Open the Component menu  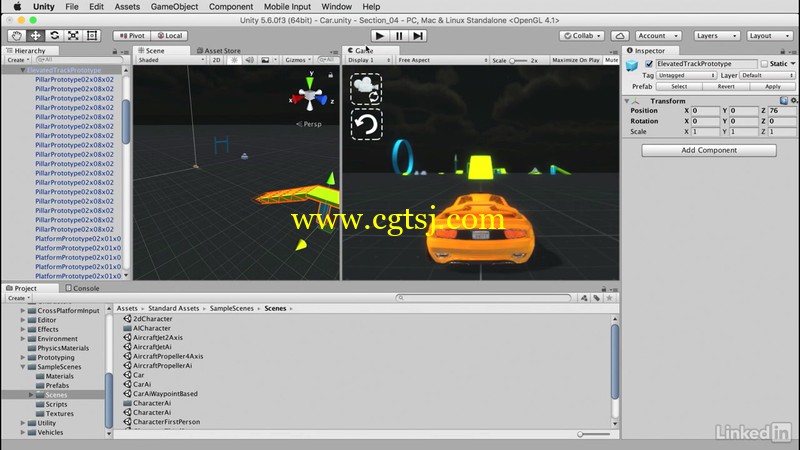click(231, 7)
